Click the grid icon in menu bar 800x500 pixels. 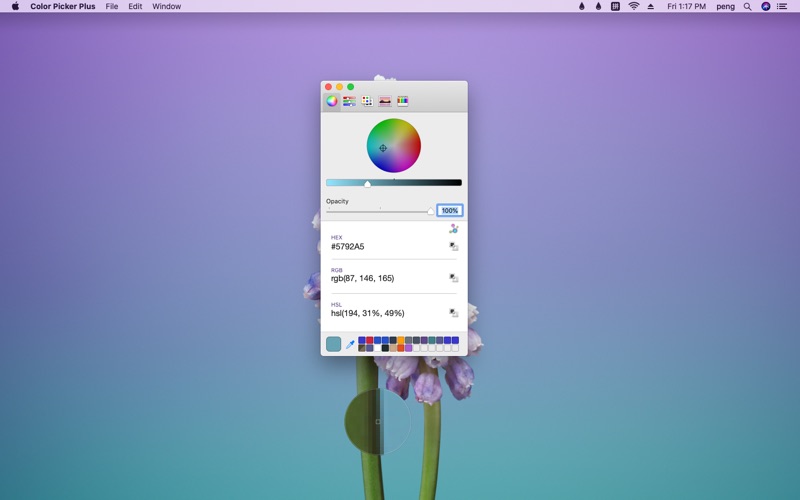tap(615, 6)
